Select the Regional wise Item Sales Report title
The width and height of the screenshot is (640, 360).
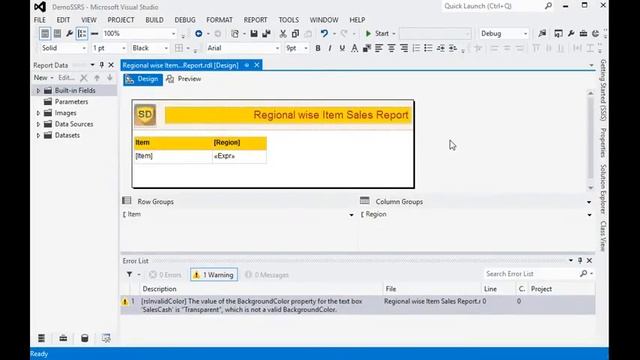pyautogui.click(x=288, y=115)
